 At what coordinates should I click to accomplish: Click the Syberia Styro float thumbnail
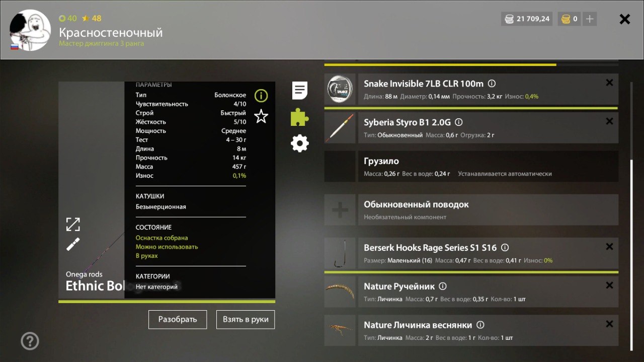340,128
